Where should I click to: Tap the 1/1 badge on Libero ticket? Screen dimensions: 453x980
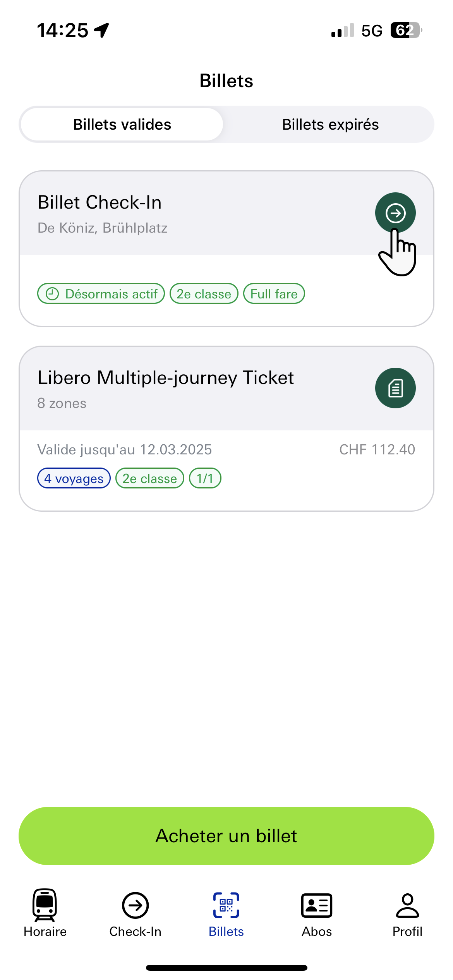pos(205,478)
